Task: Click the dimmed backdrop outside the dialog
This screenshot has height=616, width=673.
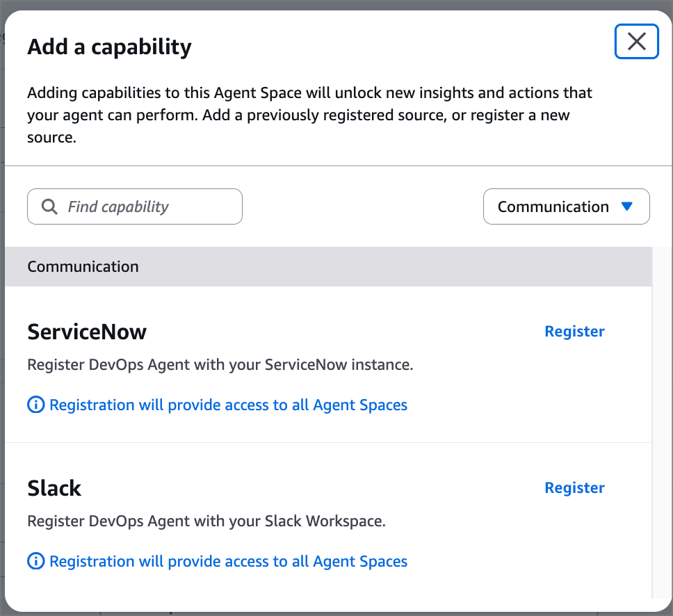Action: [x=336, y=4]
